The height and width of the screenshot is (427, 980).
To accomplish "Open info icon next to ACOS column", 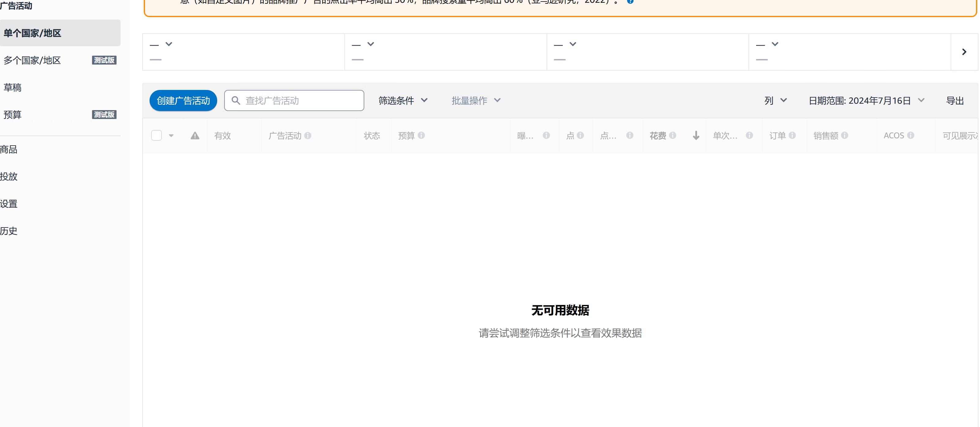I will tap(910, 136).
